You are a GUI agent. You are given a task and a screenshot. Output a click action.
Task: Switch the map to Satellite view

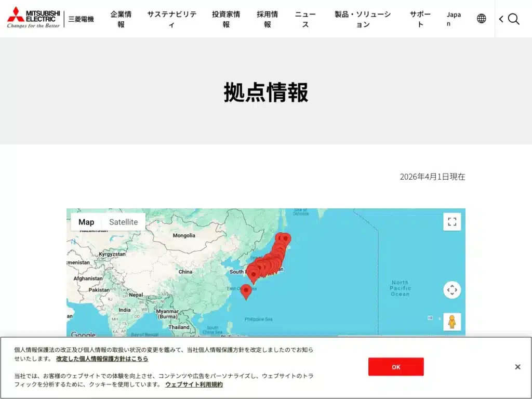(124, 222)
